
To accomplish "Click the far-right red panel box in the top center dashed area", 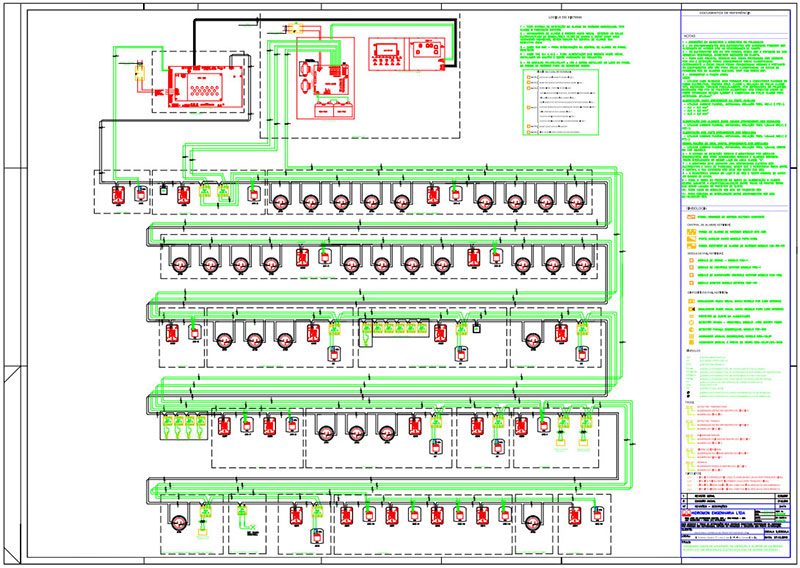I will 431,54.
